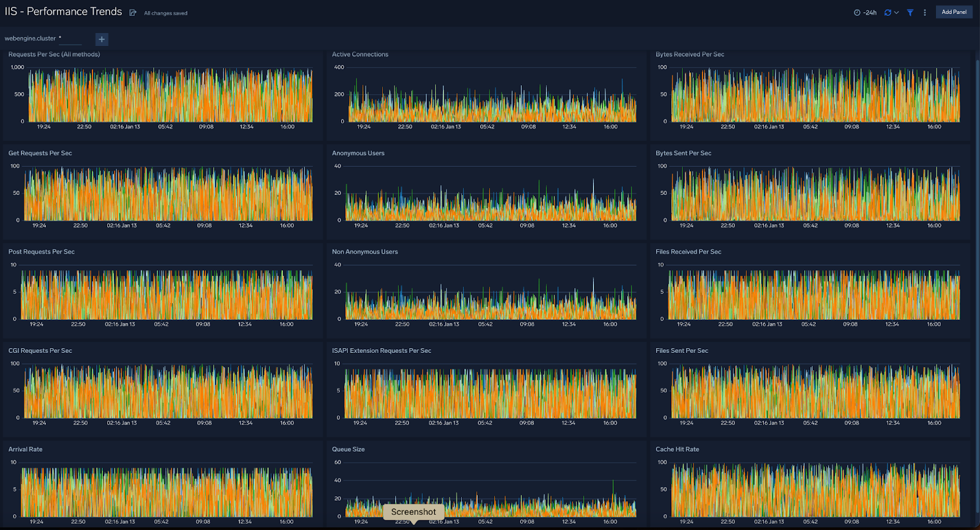Select the Bytes Received Per Sec panel title
This screenshot has height=530, width=980.
click(x=690, y=55)
